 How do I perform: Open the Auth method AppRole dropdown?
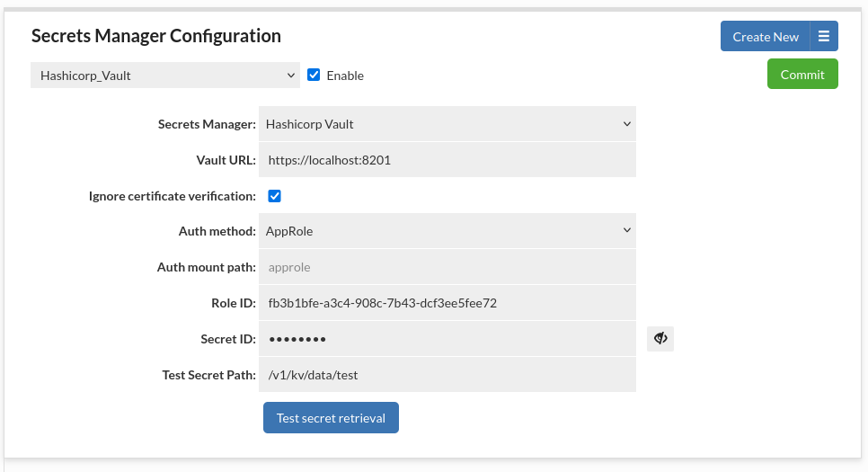(x=447, y=231)
